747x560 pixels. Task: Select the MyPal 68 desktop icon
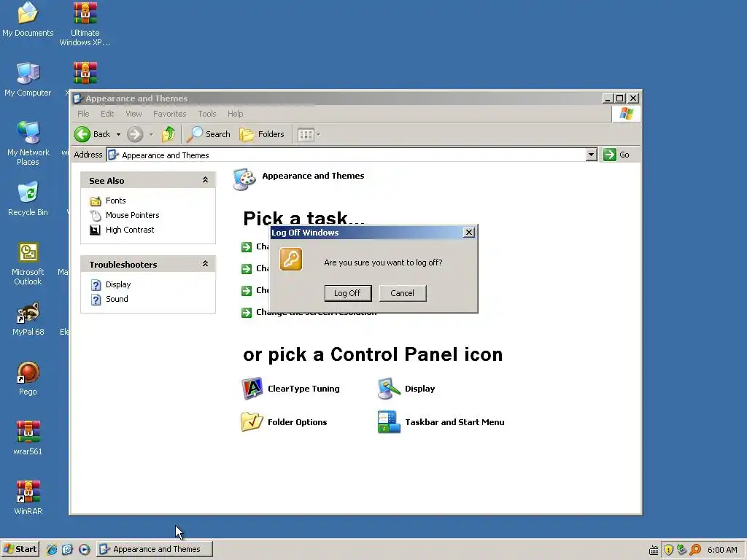tap(28, 319)
